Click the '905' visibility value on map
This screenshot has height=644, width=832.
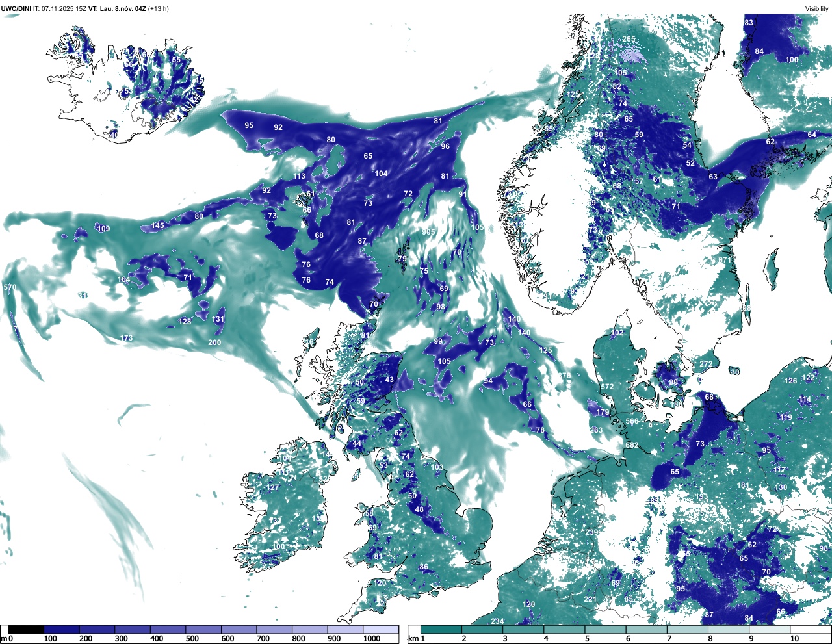[428, 232]
